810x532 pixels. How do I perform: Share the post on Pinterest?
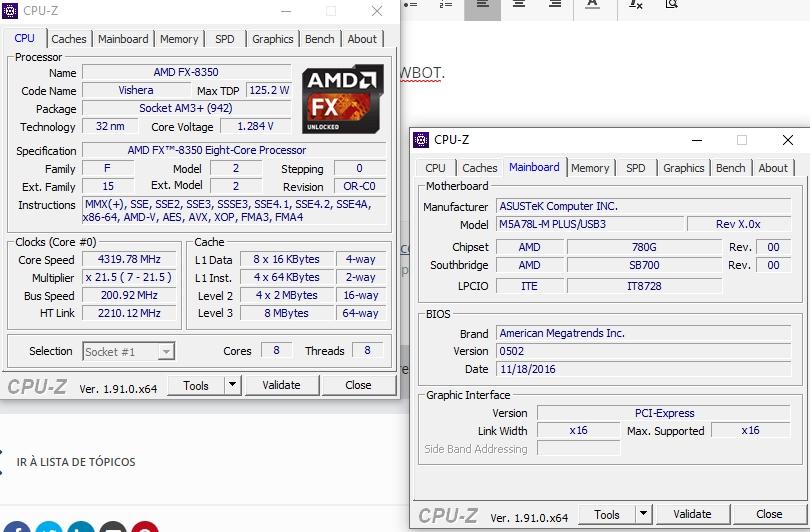click(145, 527)
